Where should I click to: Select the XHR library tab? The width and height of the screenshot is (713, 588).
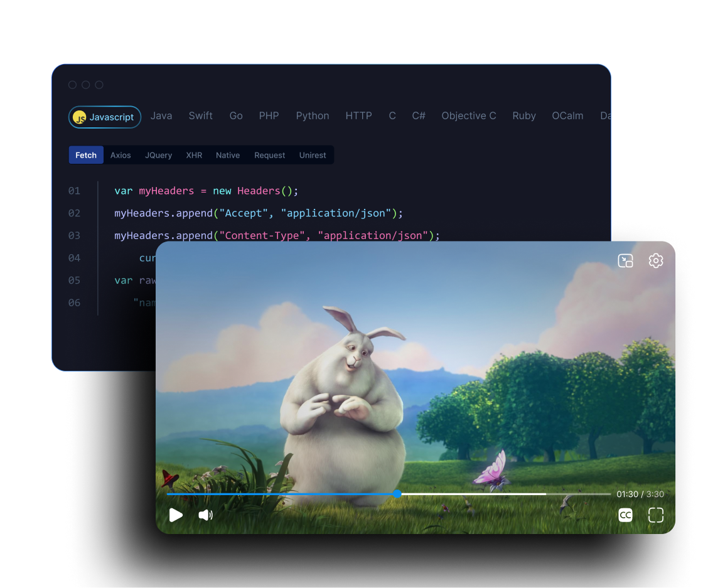194,155
